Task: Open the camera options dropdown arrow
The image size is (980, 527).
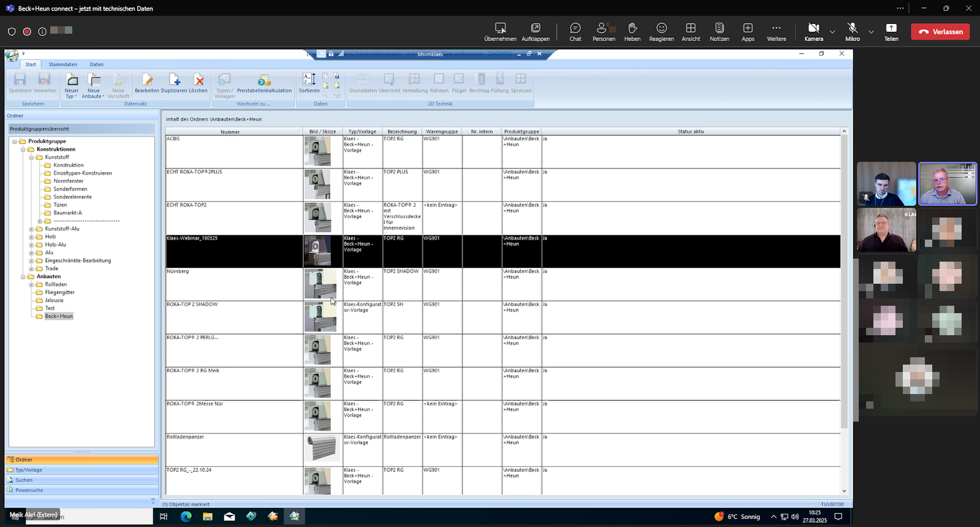Action: 832,32
